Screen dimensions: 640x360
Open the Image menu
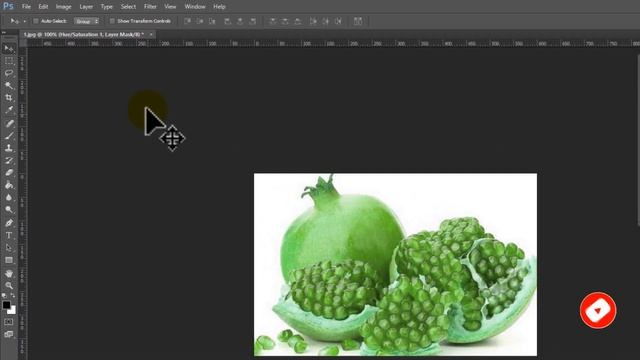(x=63, y=7)
